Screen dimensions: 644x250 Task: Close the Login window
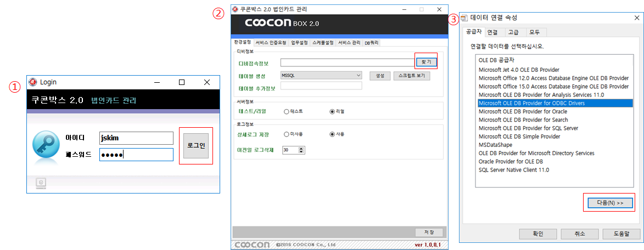[207, 82]
